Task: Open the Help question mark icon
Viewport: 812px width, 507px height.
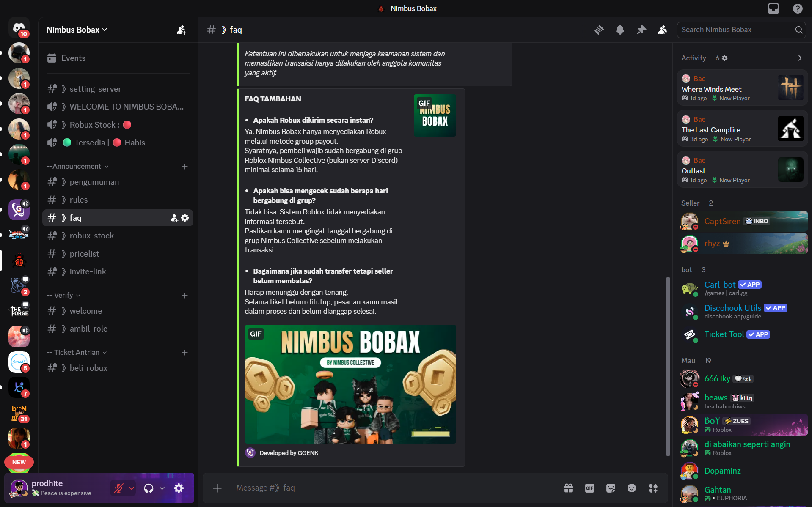Action: click(x=798, y=8)
